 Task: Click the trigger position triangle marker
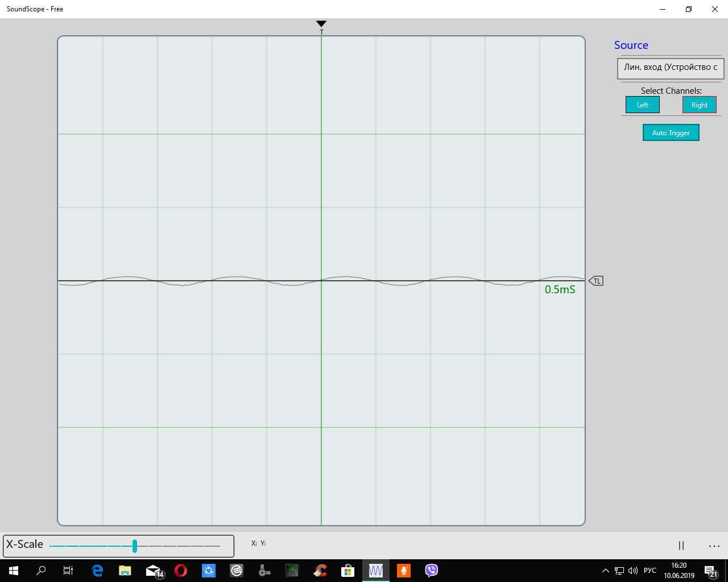point(321,24)
